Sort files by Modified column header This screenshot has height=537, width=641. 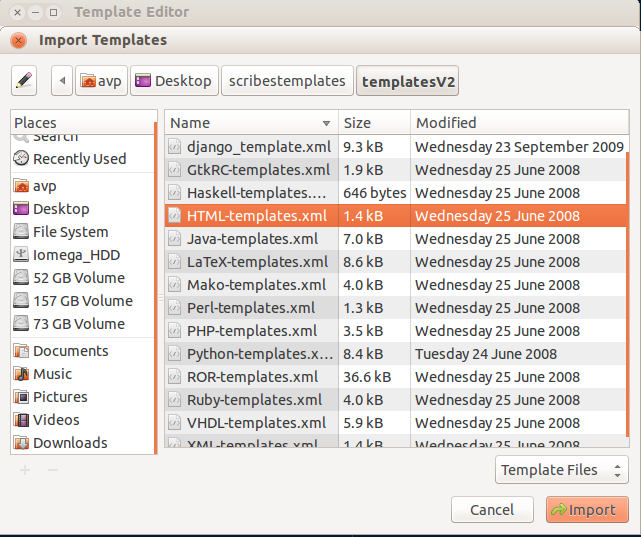520,123
